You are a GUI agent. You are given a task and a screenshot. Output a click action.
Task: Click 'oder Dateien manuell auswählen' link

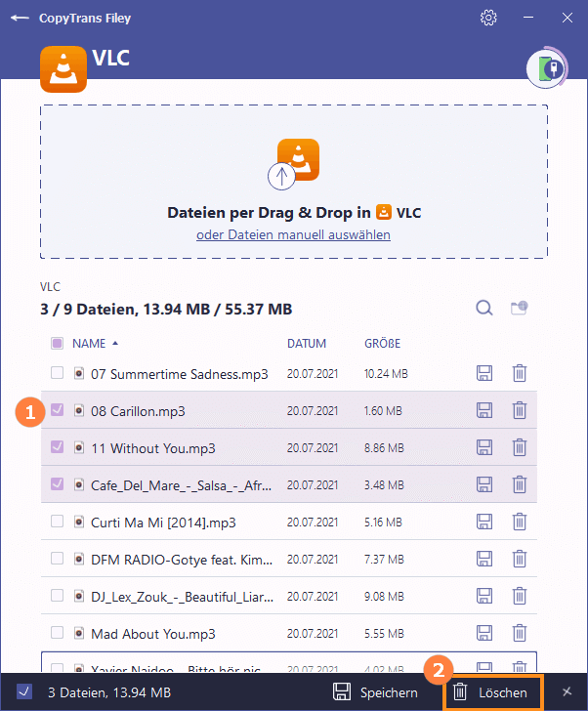293,234
